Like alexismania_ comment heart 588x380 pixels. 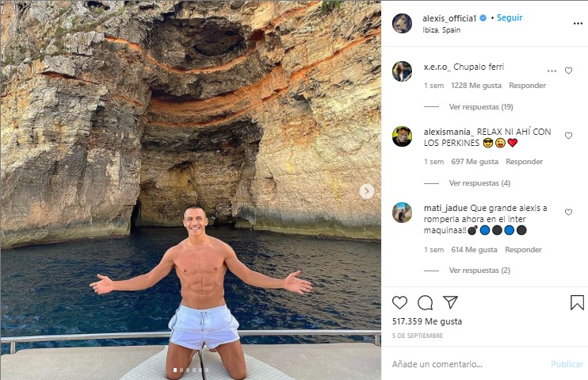(x=568, y=136)
